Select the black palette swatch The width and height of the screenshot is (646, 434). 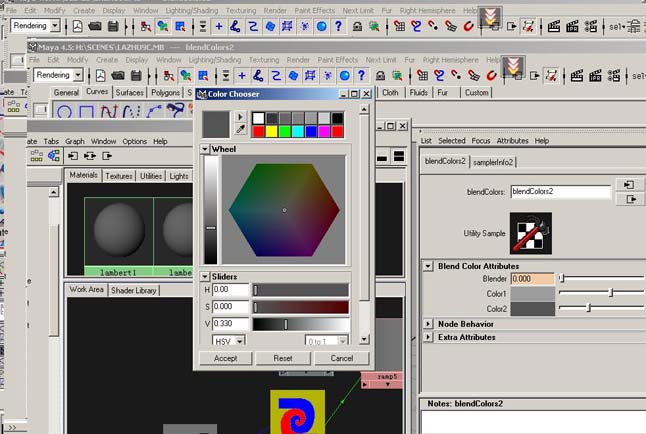point(337,118)
